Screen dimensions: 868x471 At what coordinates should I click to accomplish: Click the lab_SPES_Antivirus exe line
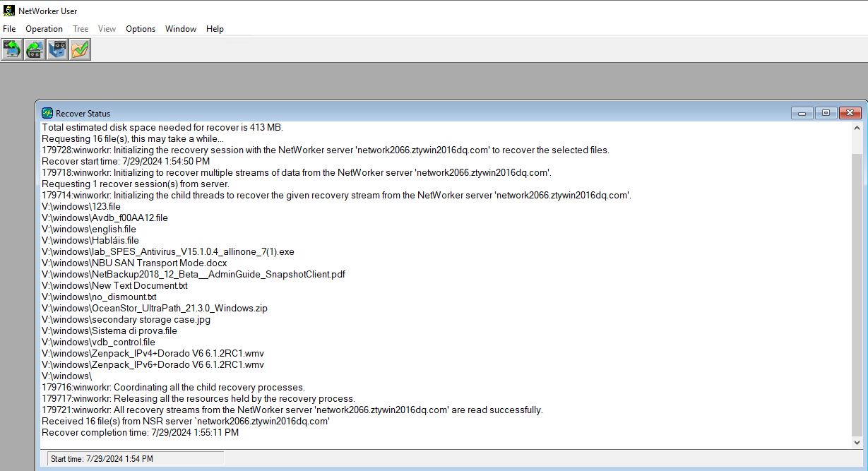coord(168,252)
